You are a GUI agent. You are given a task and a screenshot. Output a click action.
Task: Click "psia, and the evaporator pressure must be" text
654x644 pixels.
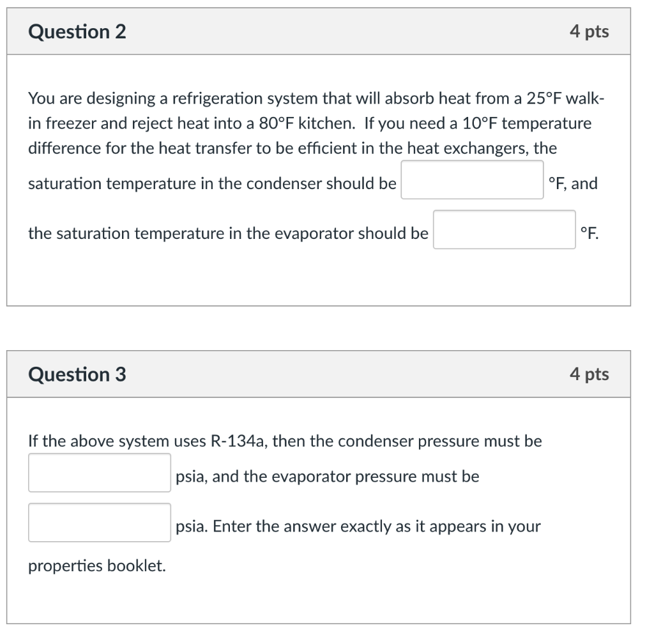point(327,477)
